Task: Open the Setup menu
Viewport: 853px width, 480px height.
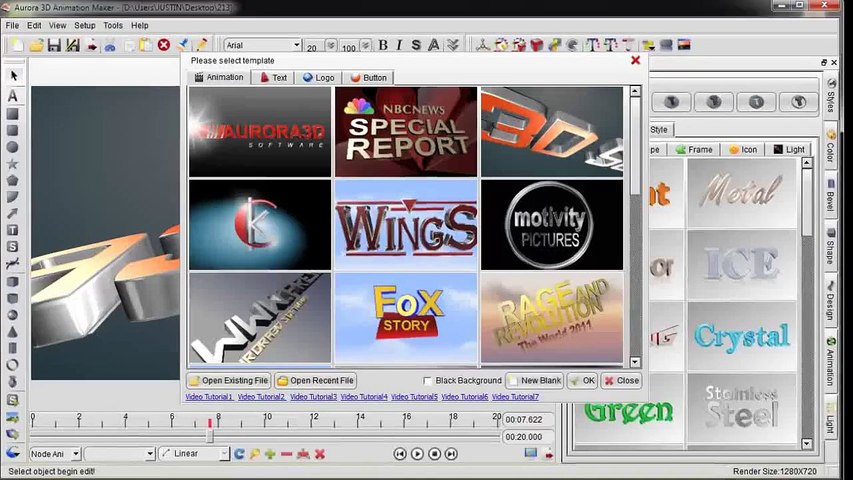Action: click(85, 25)
